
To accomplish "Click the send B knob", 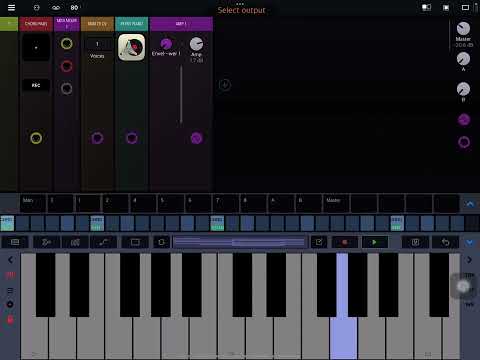I will [x=463, y=89].
